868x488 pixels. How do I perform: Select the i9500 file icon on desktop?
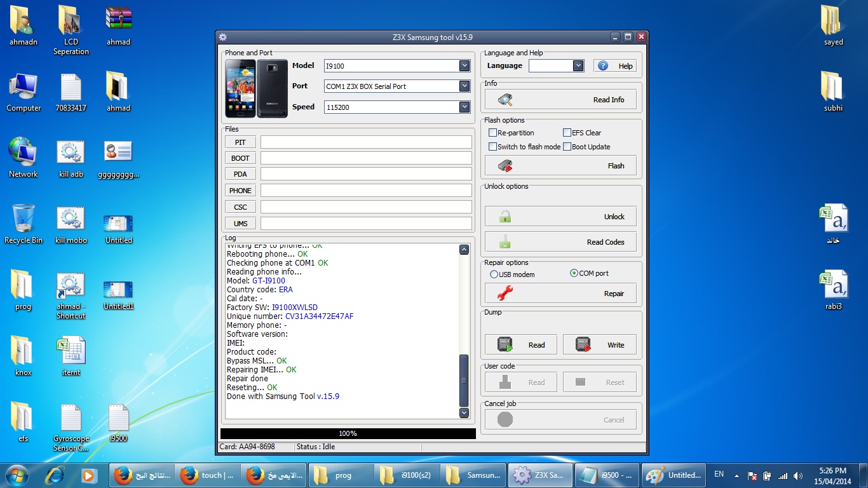[119, 422]
